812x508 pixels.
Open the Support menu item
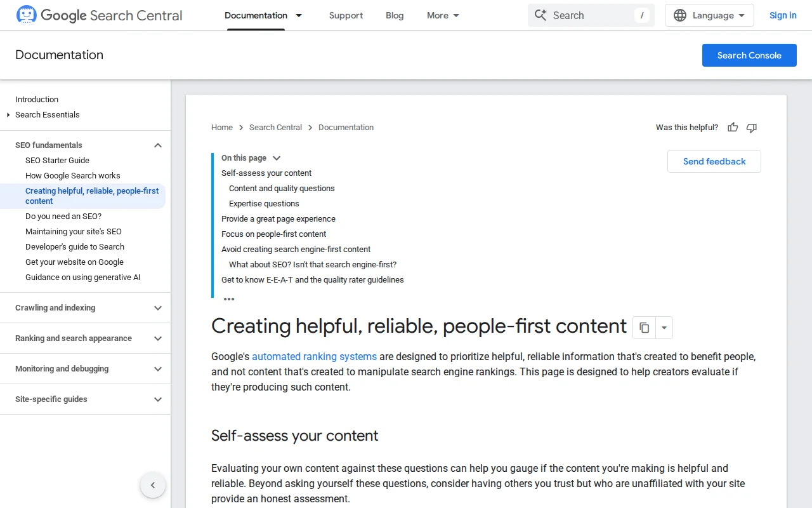tap(346, 15)
